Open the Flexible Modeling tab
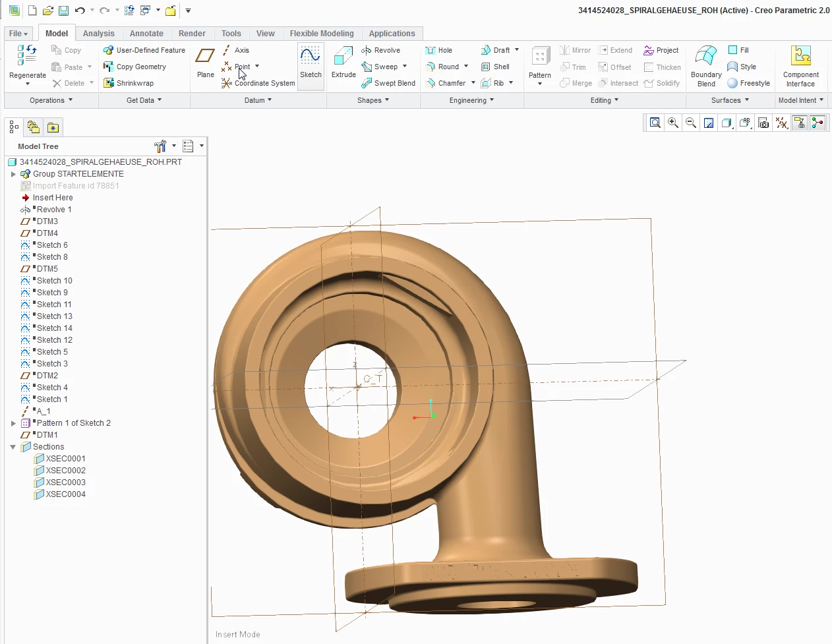 coord(322,34)
